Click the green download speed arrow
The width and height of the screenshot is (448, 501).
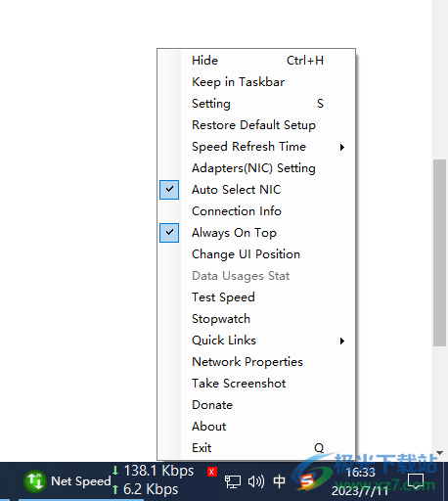[x=115, y=471]
